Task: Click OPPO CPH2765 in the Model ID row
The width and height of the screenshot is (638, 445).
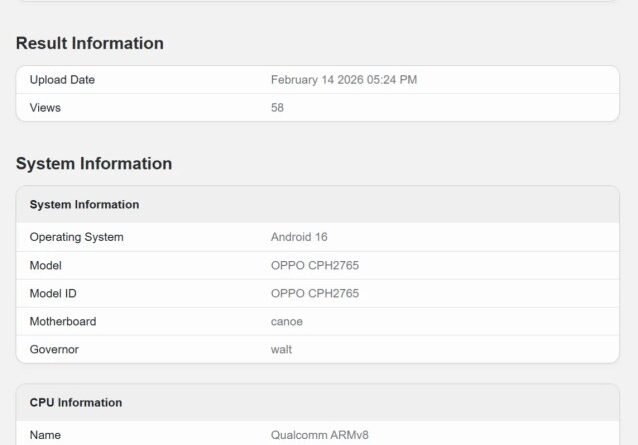Action: coord(315,293)
